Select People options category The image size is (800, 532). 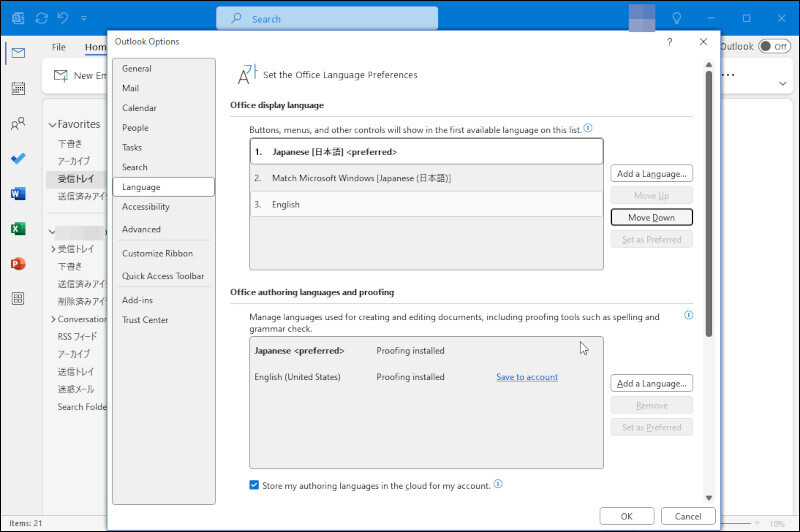coord(163,128)
